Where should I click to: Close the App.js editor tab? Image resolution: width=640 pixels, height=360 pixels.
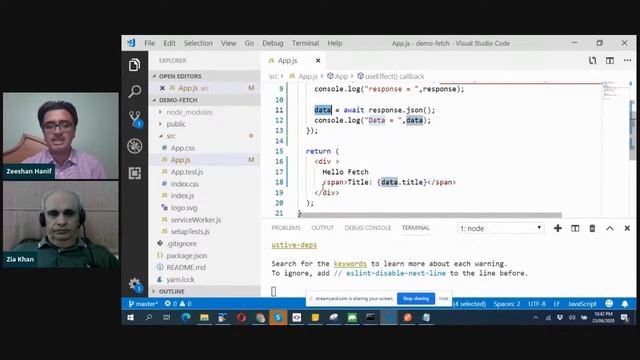coord(318,60)
